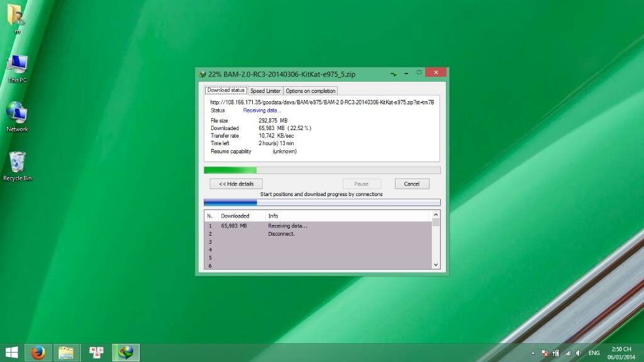Click the blue connections progress bar
Viewport: 644px width, 362px height.
[x=322, y=202]
